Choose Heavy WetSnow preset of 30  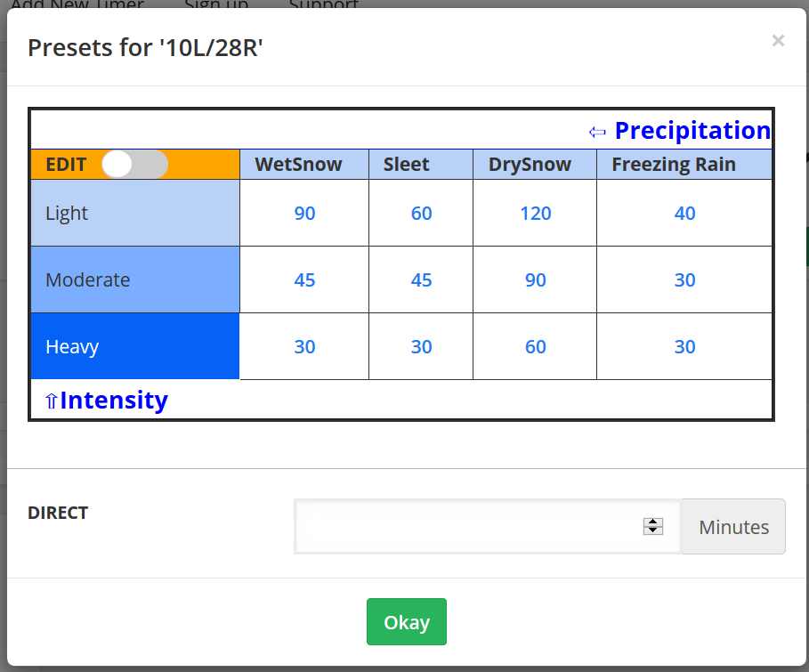[304, 347]
